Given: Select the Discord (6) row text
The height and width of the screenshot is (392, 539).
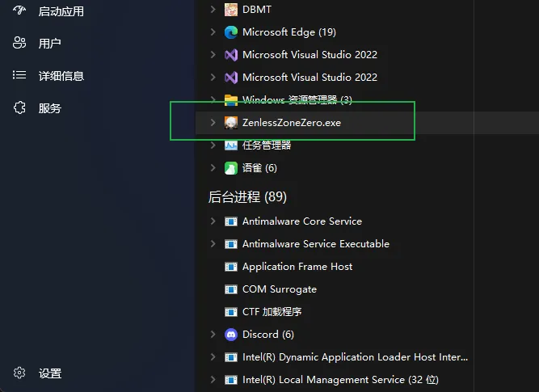Looking at the screenshot, I should click(268, 335).
